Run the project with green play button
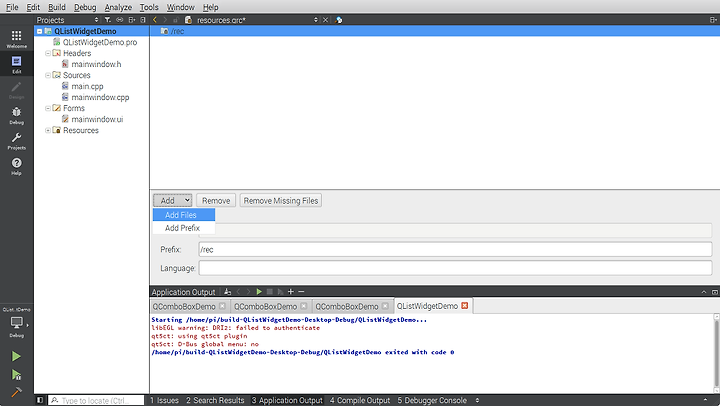Image resolution: width=720 pixels, height=406 pixels. click(x=16, y=356)
